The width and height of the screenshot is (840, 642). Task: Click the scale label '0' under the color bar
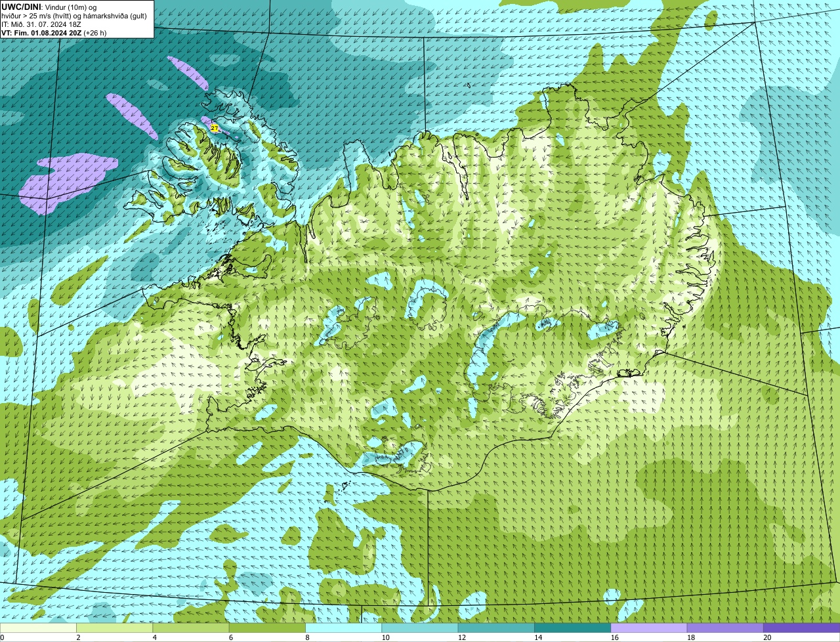tap(3, 637)
